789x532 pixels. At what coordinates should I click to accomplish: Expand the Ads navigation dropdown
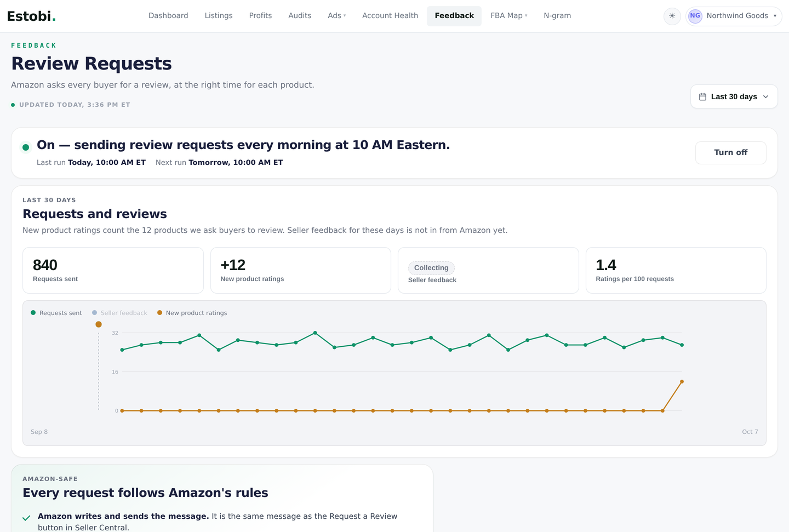[337, 16]
